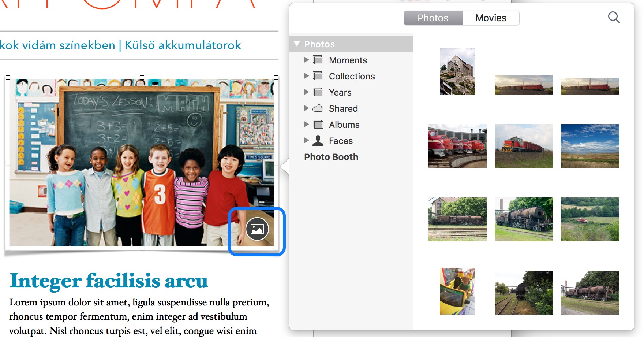Select Collections in the sidebar
Viewport: 644px width, 337px height.
[x=352, y=76]
